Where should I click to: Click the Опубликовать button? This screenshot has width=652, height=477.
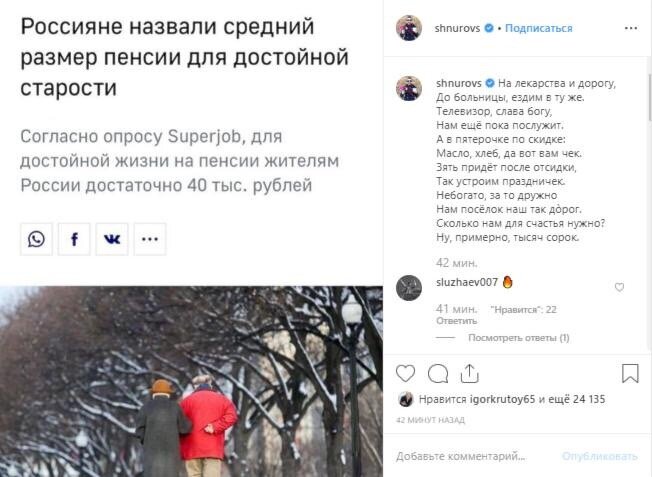[x=599, y=456]
